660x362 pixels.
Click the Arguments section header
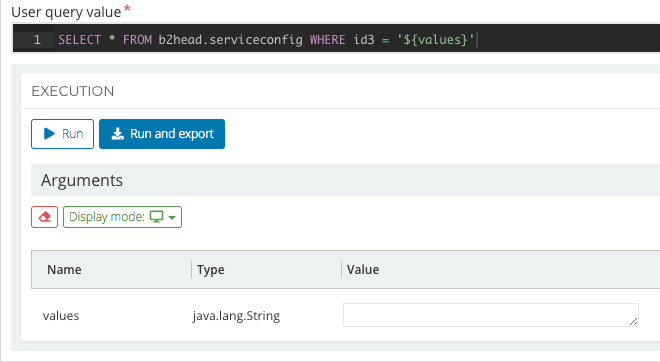345,180
